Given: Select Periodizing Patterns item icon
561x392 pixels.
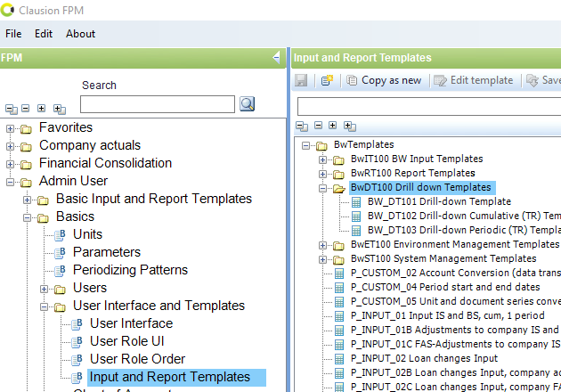Looking at the screenshot, I should coord(60,271).
